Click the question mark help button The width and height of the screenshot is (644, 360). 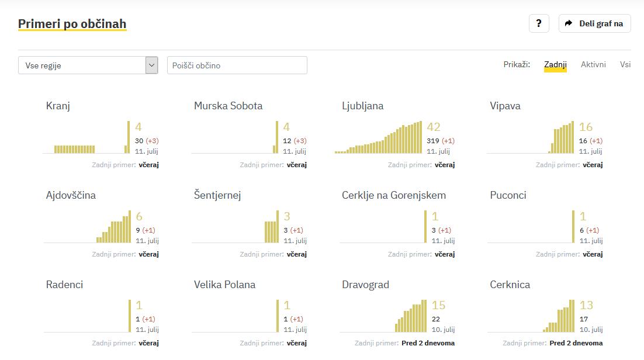538,23
